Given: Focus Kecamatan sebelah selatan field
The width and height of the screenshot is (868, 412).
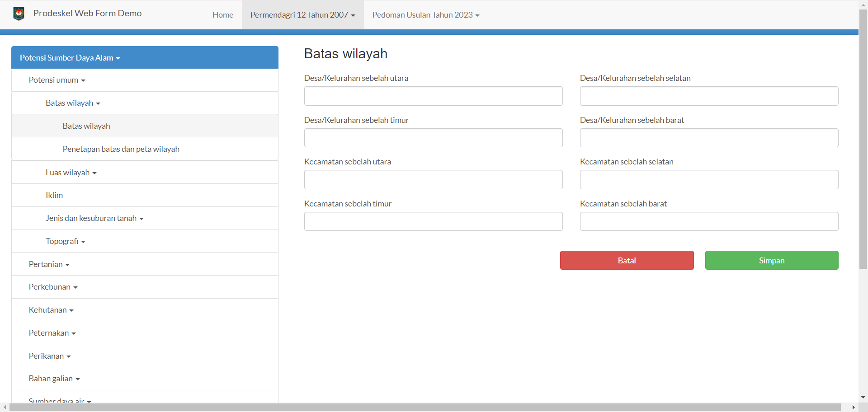Looking at the screenshot, I should [709, 180].
